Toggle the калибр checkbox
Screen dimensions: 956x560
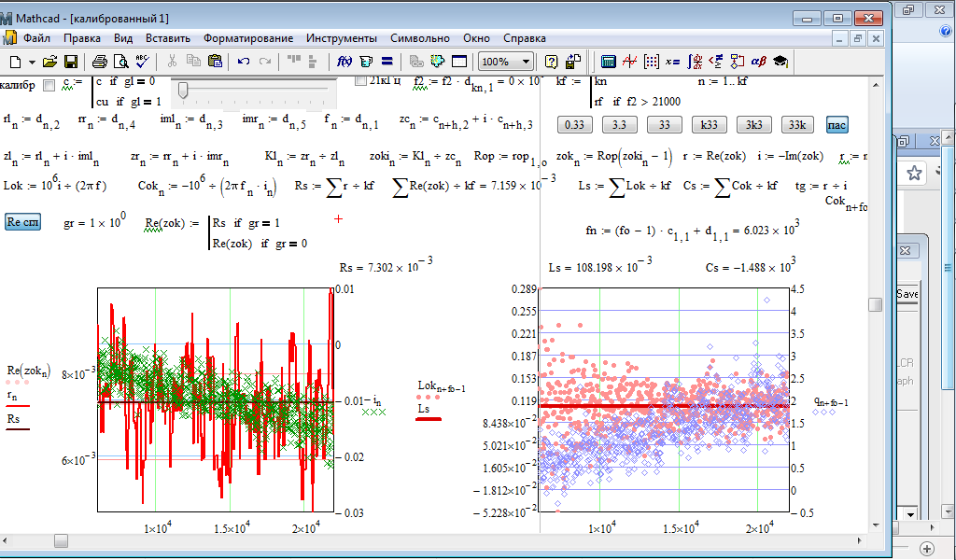click(x=49, y=86)
